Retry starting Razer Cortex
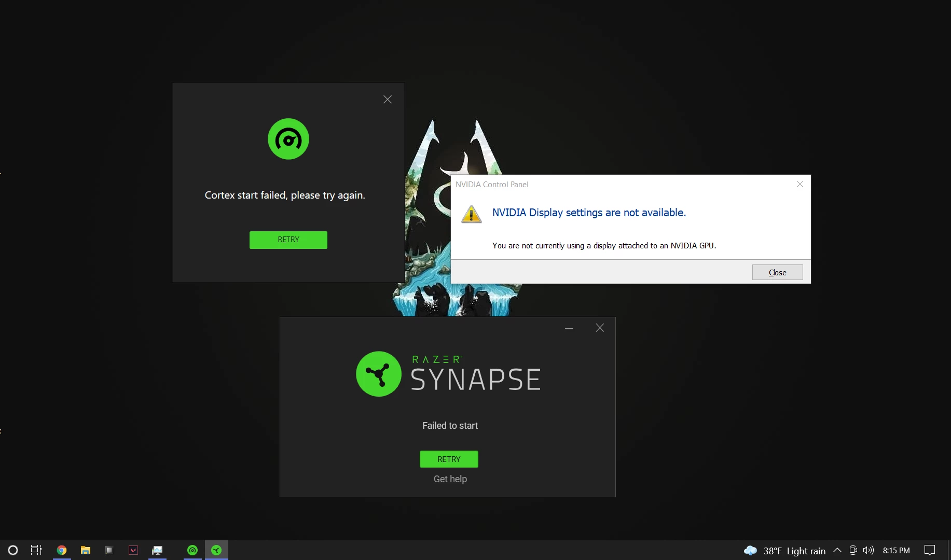The height and width of the screenshot is (560, 951). point(288,240)
